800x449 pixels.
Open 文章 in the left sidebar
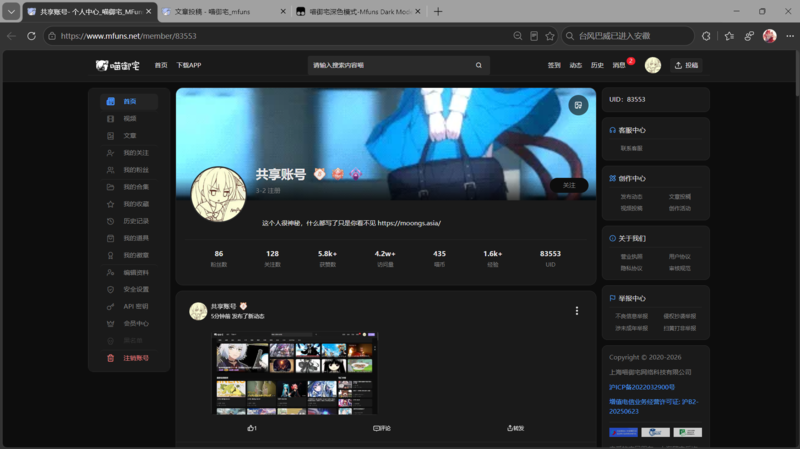point(129,136)
